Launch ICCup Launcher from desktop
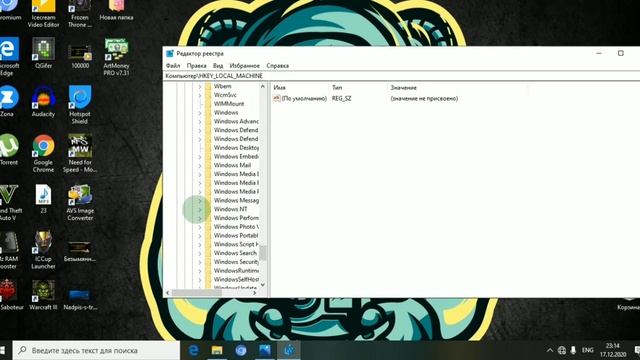 (x=43, y=250)
